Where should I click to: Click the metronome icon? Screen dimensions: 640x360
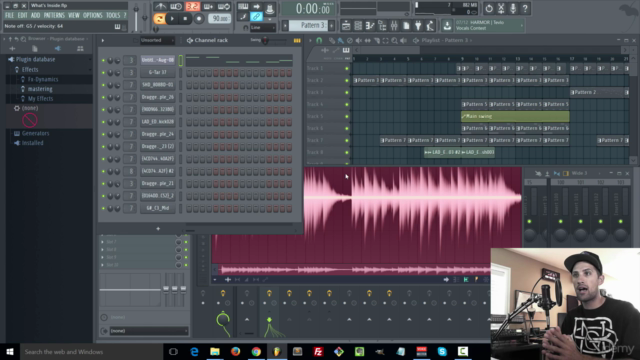point(160,7)
